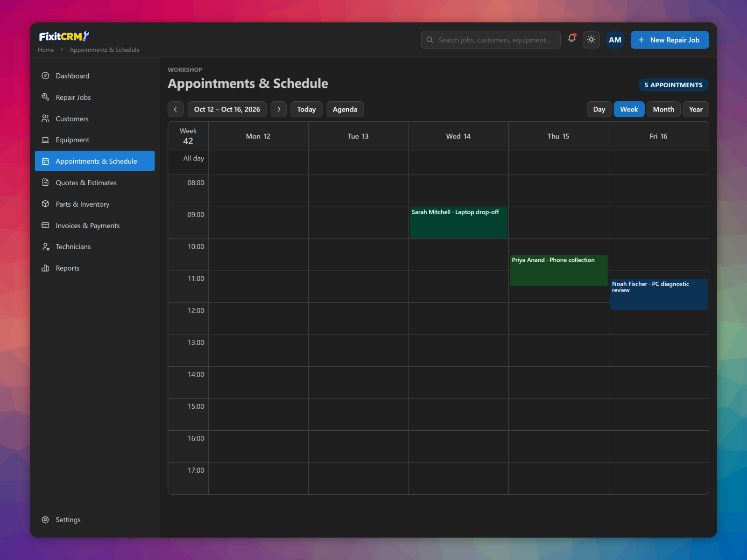This screenshot has height=560, width=747.
Task: Click the Equipment laptop icon
Action: tap(45, 140)
